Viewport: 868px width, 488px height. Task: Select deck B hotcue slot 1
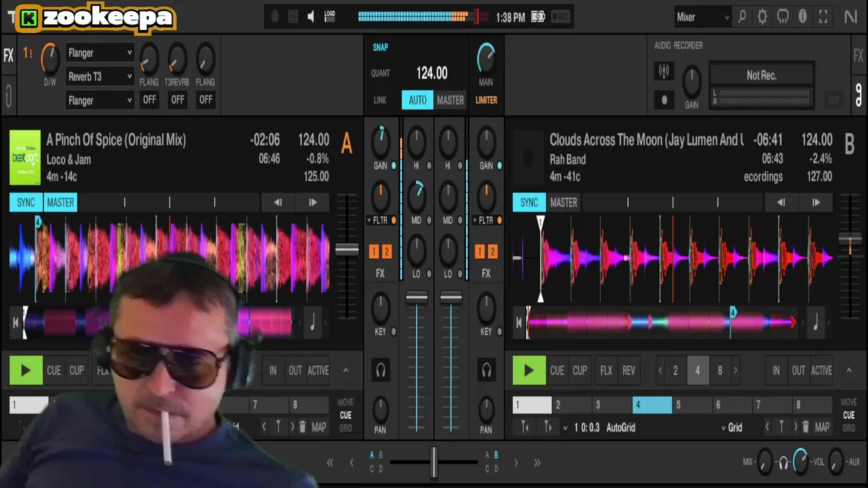[532, 405]
